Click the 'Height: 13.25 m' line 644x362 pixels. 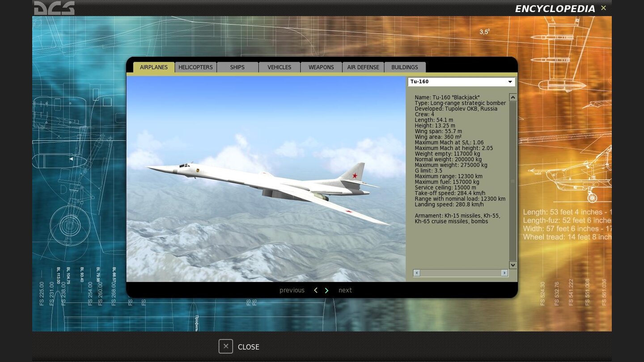(x=435, y=126)
